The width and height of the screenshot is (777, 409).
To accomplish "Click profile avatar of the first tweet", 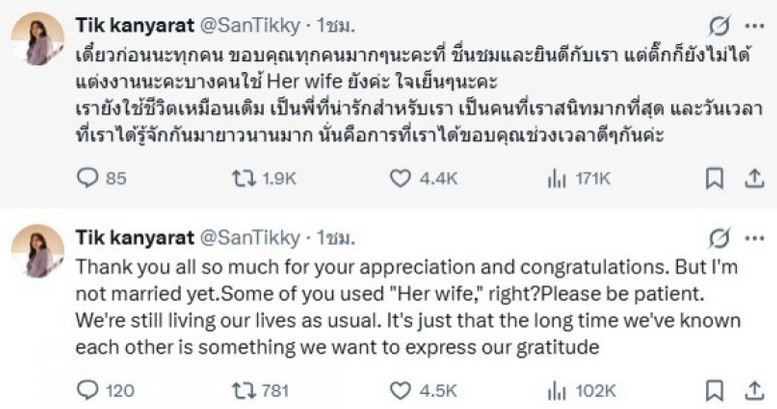I will click(38, 39).
